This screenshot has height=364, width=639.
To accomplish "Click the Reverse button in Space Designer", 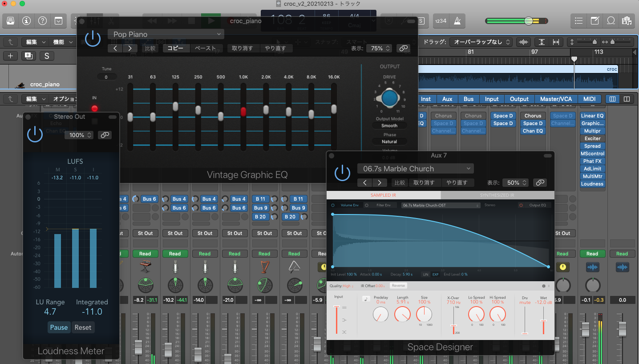I will [x=398, y=286].
